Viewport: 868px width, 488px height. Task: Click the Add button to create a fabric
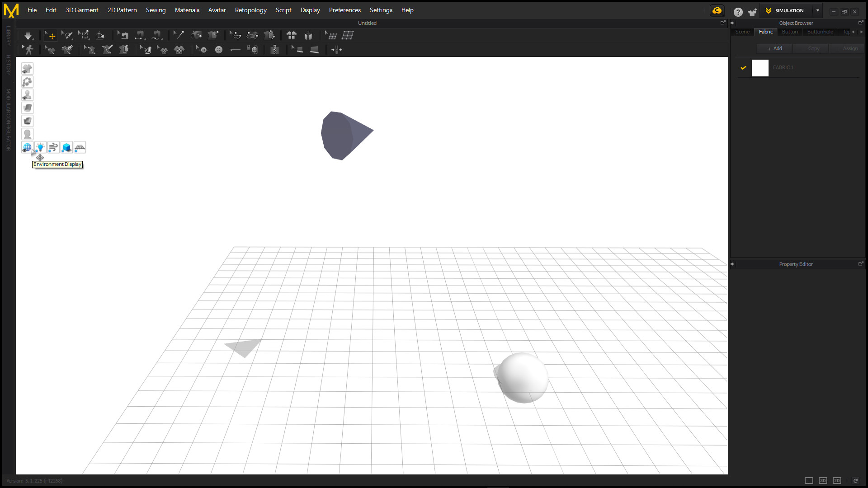(774, 48)
